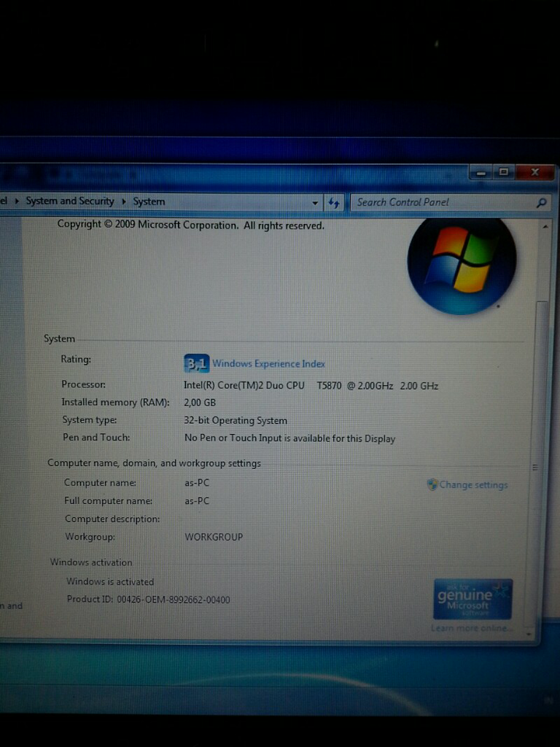The image size is (560, 747).
Task: Select the WORKGROUP value
Action: 214,537
